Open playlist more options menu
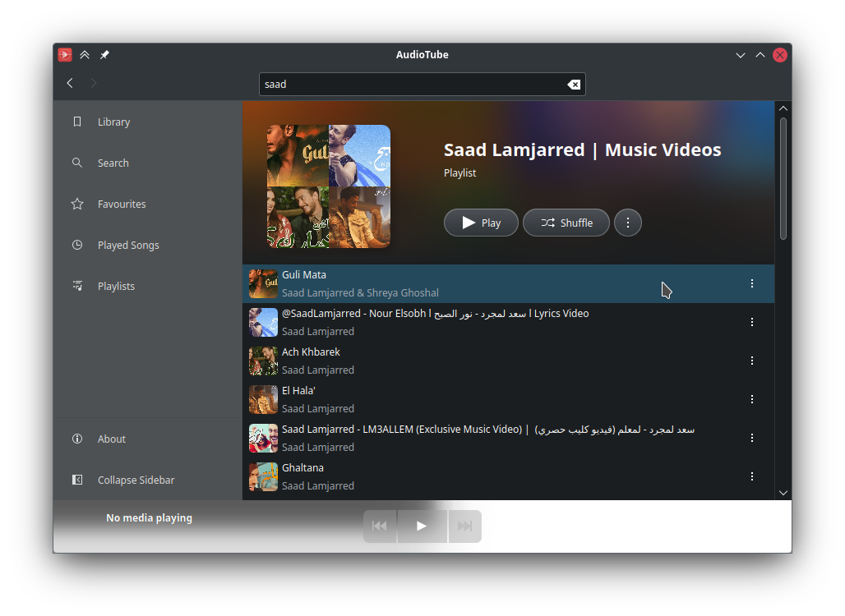Viewport: 845px width, 616px height. [x=628, y=223]
